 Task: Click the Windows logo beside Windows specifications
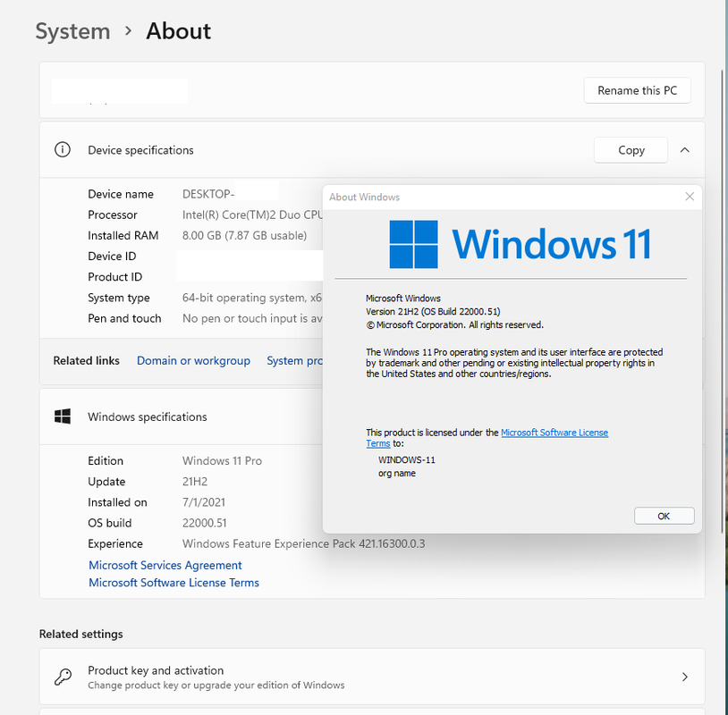[x=63, y=416]
